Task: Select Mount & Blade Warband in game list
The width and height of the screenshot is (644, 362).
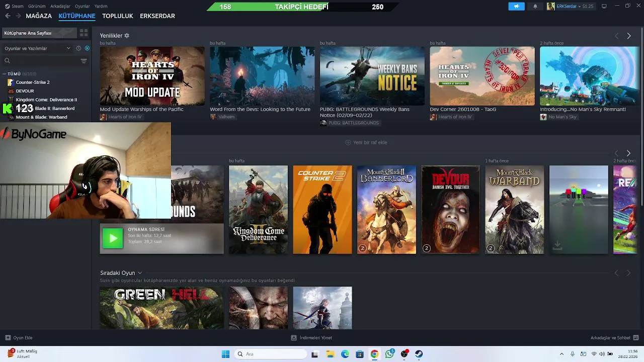Action: 41,117
